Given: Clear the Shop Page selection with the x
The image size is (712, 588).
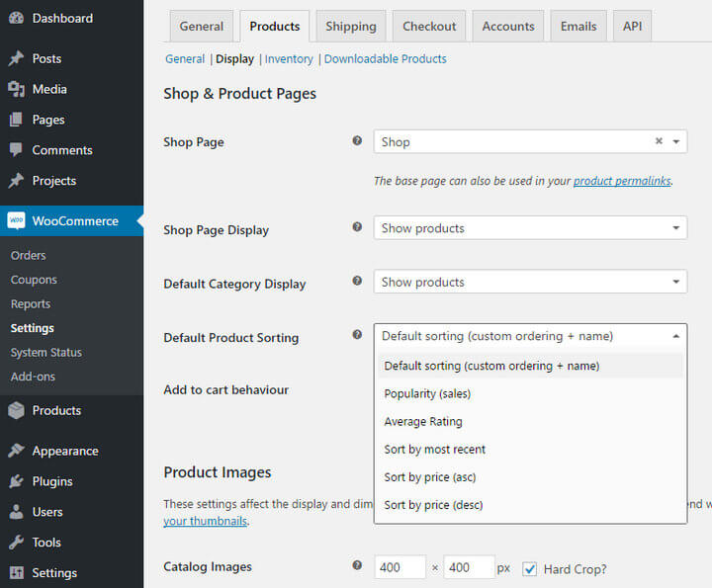Looking at the screenshot, I should click(659, 141).
